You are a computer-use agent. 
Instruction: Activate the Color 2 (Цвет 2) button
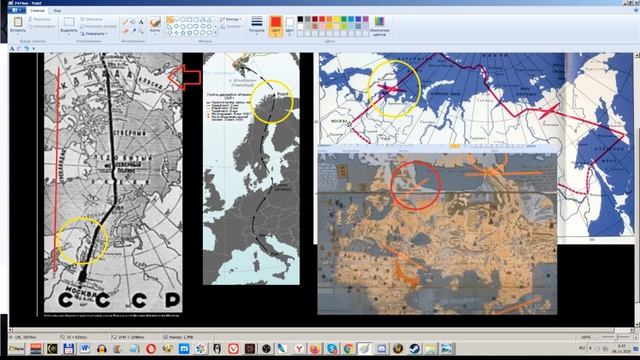pos(289,25)
